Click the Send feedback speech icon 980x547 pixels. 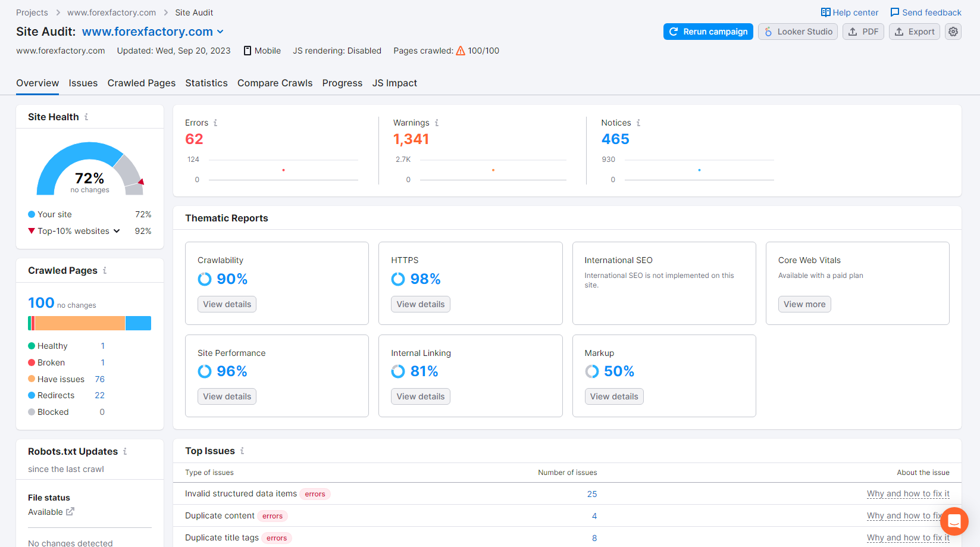(895, 12)
